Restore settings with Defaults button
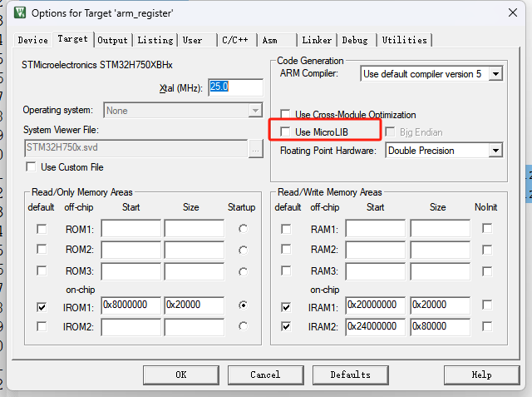The width and height of the screenshot is (532, 397). point(350,375)
